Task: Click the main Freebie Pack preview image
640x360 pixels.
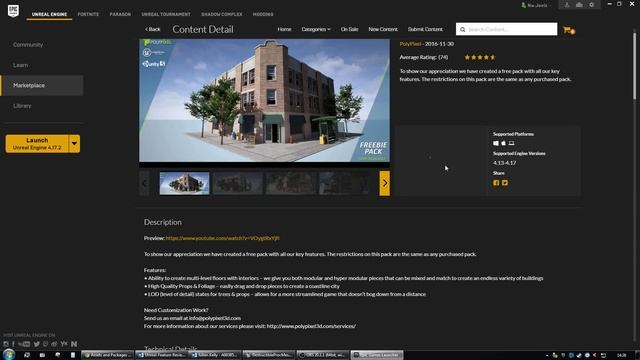Action: (x=264, y=101)
